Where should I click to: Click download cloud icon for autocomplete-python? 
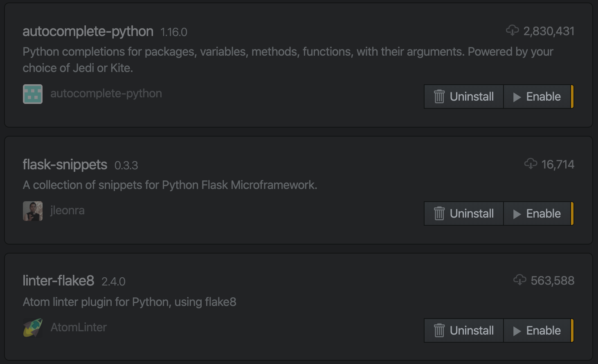coord(512,31)
